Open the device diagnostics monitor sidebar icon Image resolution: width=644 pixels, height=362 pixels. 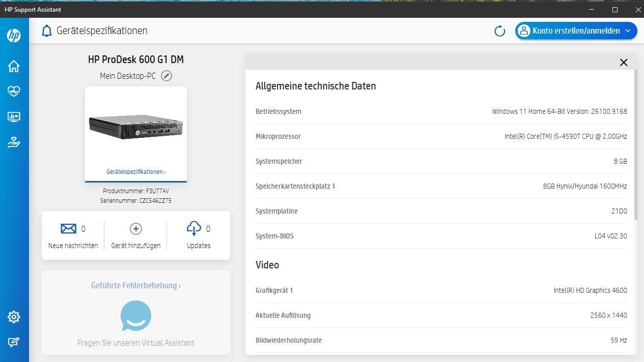tap(14, 117)
